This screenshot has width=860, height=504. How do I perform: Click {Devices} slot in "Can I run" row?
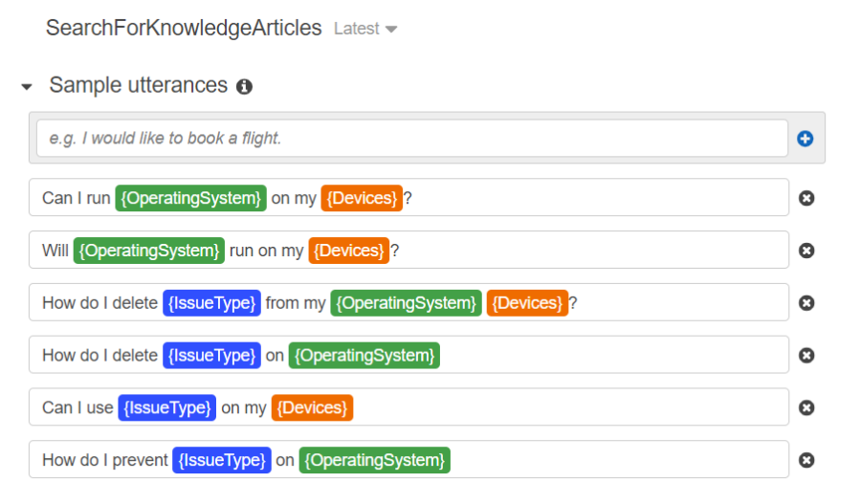tap(362, 198)
